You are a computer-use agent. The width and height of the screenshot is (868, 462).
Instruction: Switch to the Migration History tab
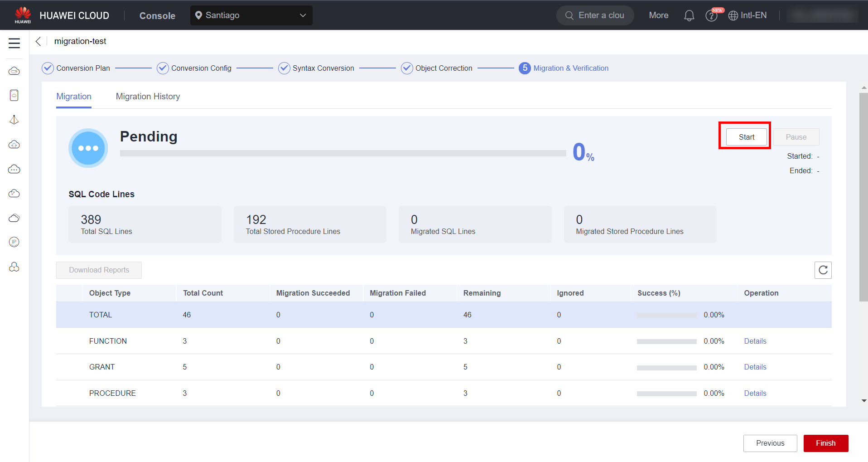(x=148, y=97)
